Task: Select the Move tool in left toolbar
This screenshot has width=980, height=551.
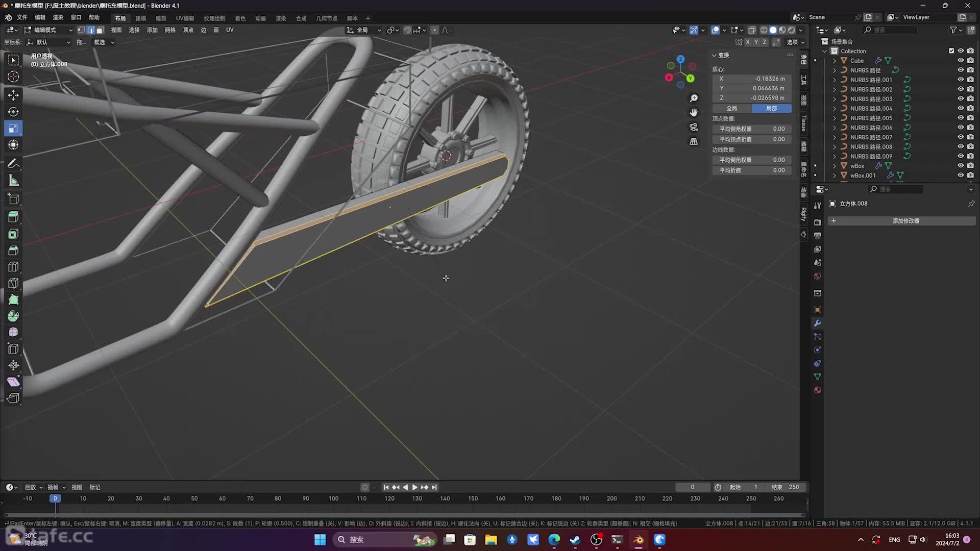Action: point(13,95)
